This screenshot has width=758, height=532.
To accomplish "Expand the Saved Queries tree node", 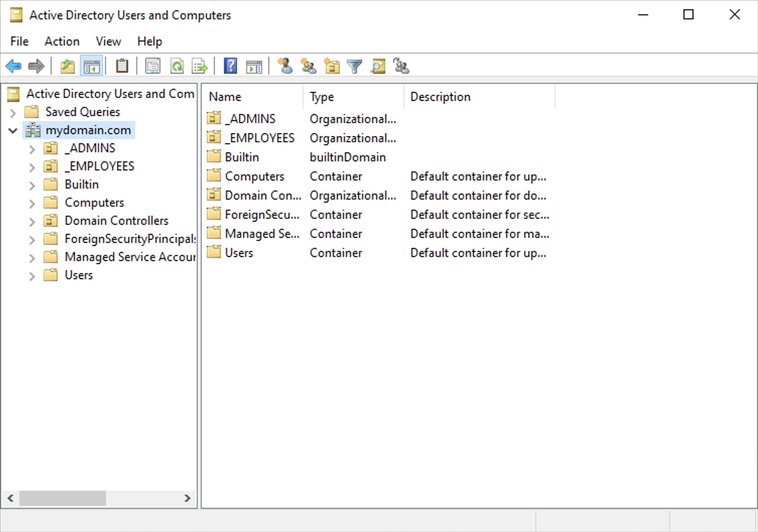I will pos(13,112).
